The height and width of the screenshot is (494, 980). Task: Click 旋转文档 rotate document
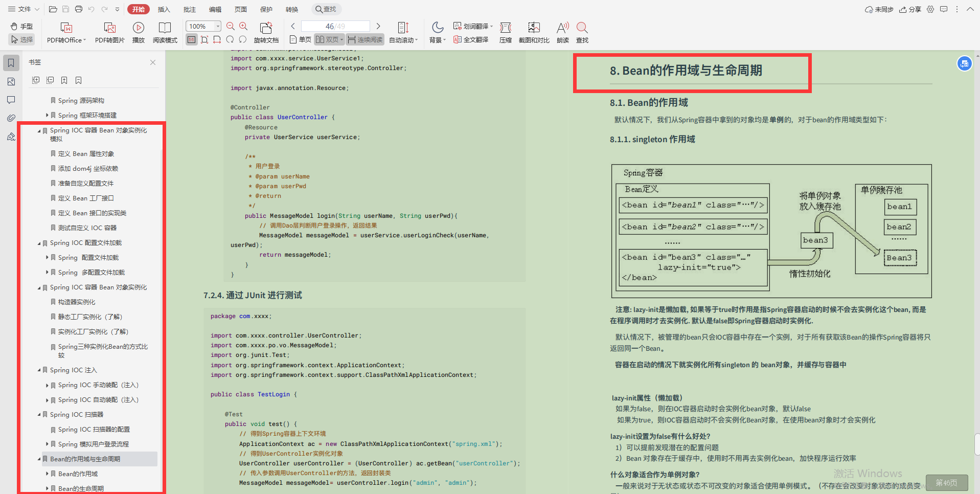tap(266, 33)
